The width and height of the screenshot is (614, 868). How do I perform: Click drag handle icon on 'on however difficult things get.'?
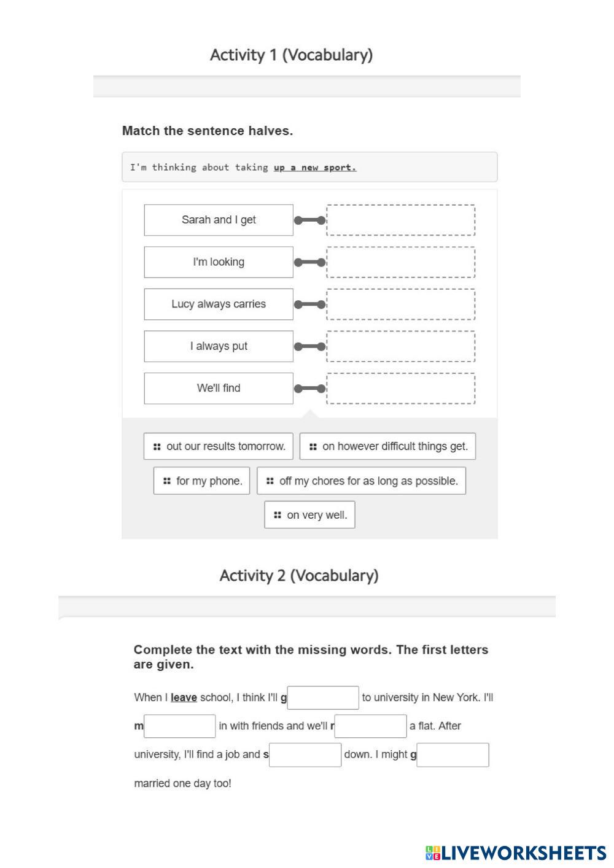click(313, 447)
